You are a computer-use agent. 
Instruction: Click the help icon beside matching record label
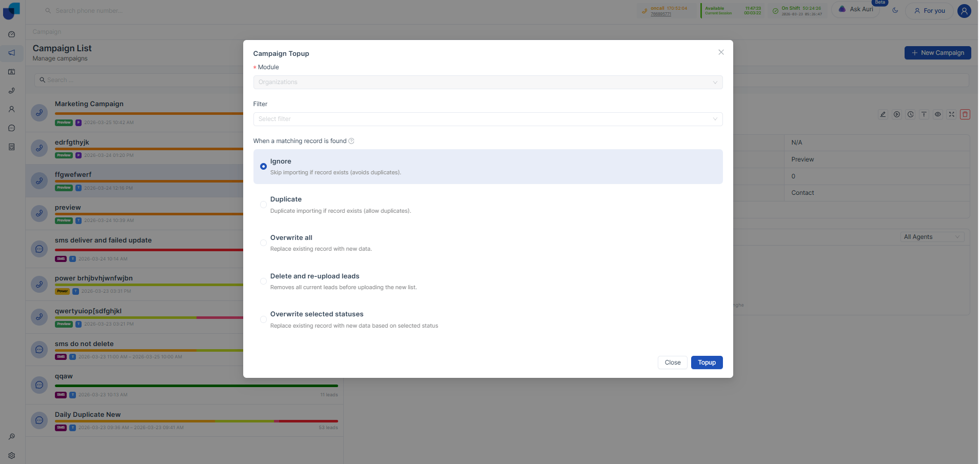(x=351, y=141)
